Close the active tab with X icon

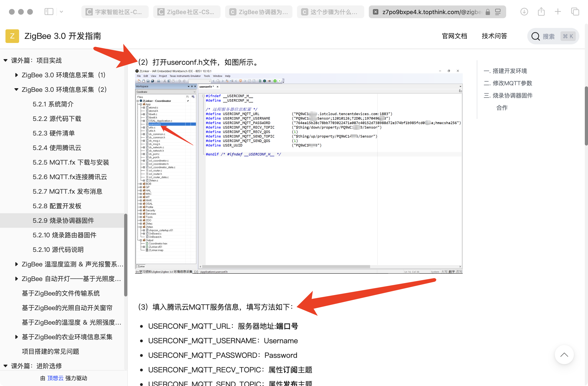coord(376,12)
